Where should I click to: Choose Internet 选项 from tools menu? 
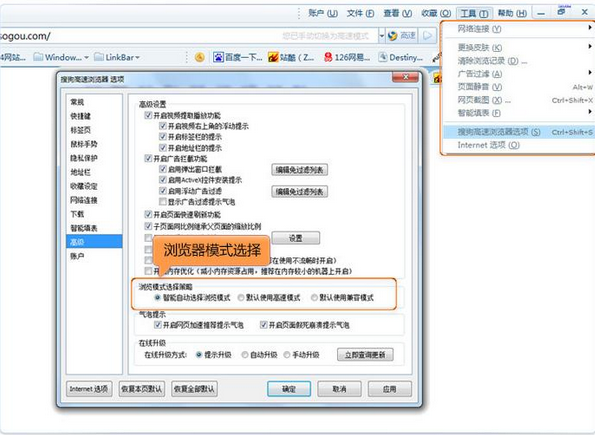pos(488,145)
